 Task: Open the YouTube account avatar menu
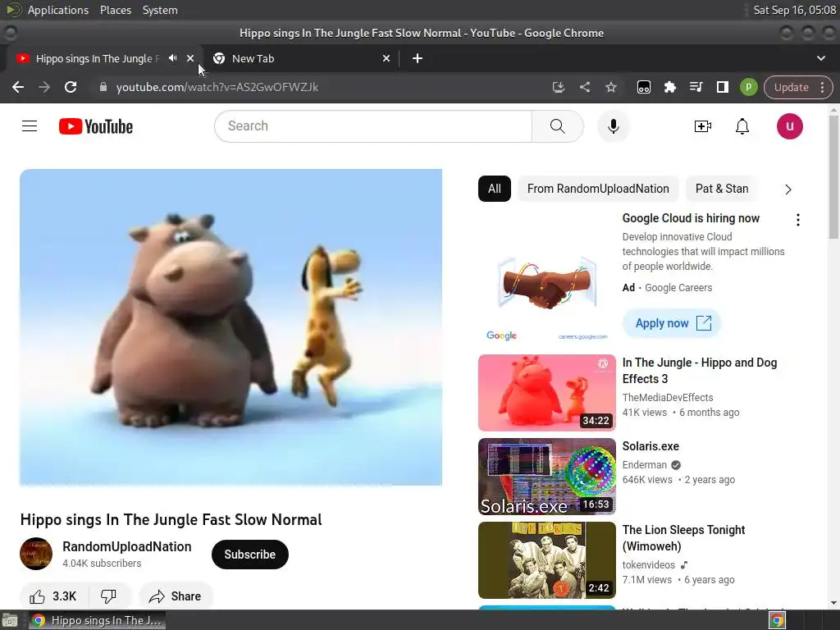tap(790, 126)
